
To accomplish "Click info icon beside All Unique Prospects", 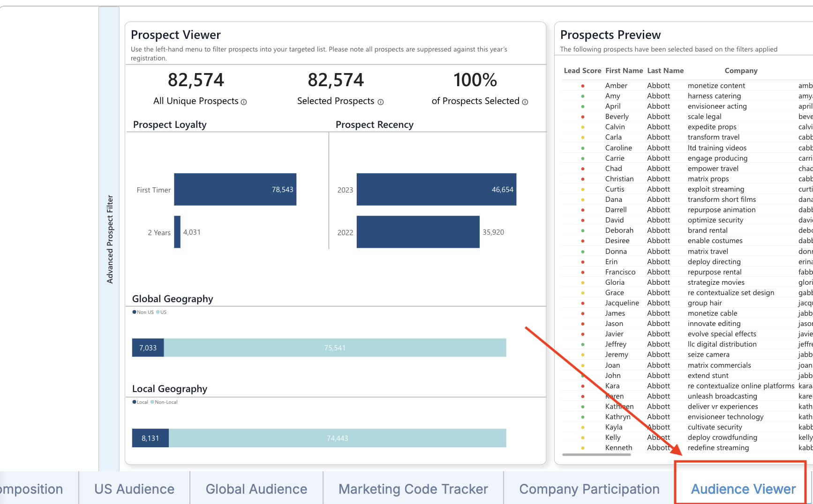I will coord(244,102).
